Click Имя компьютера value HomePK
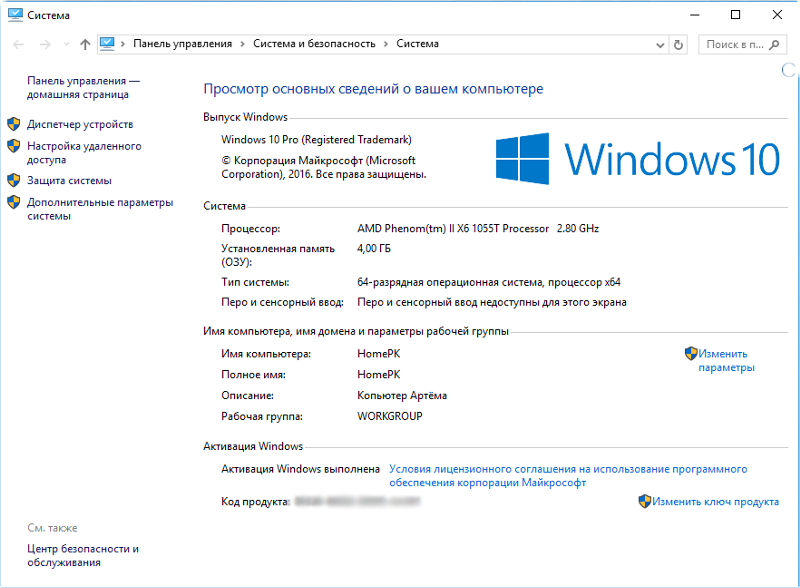Image resolution: width=800 pixels, height=588 pixels. tap(379, 354)
